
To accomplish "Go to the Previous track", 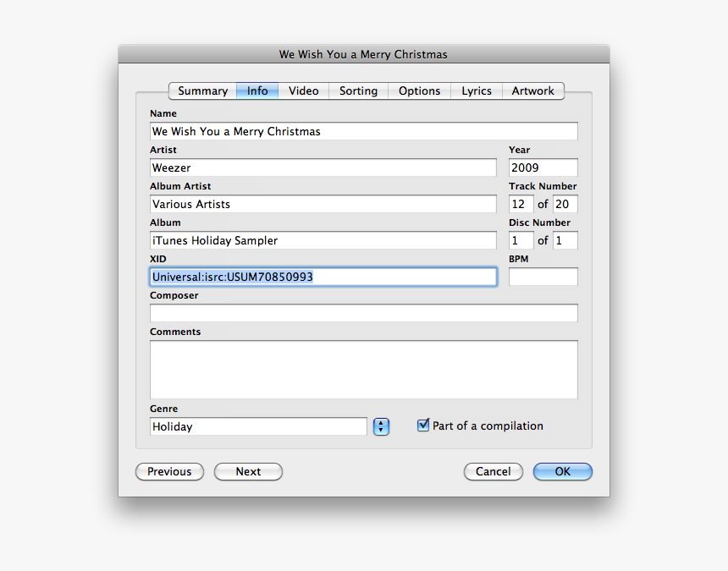I will (x=169, y=471).
